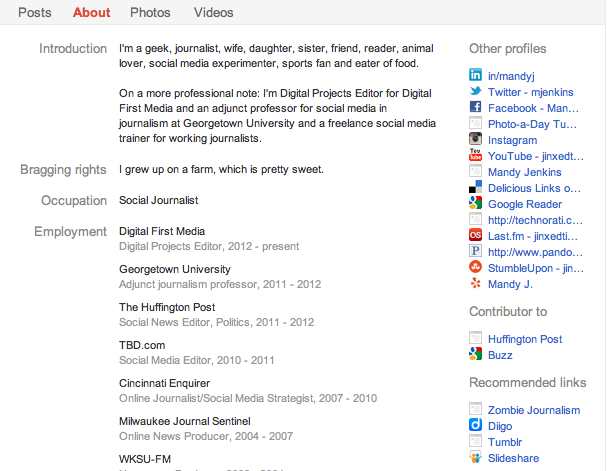Open the Zombie Journalism recommended link
This screenshot has width=607, height=471.
tap(533, 410)
